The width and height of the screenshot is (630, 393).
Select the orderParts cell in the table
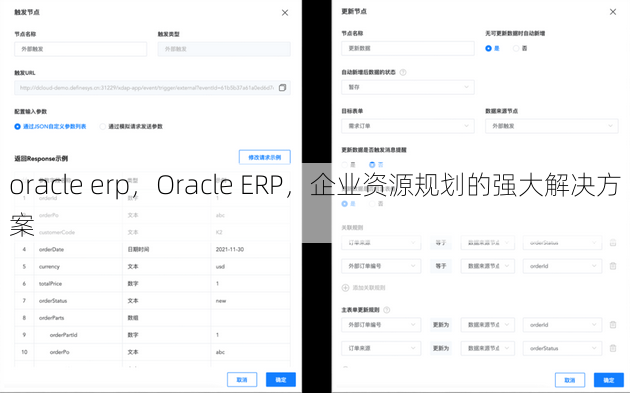[78, 318]
